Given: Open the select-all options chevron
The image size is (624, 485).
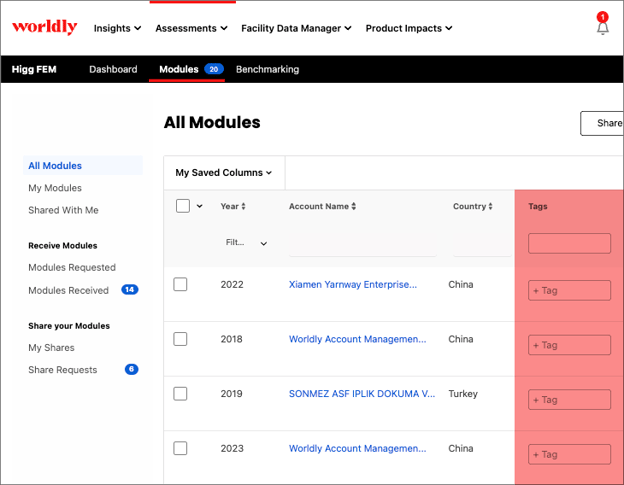Looking at the screenshot, I should pos(200,206).
